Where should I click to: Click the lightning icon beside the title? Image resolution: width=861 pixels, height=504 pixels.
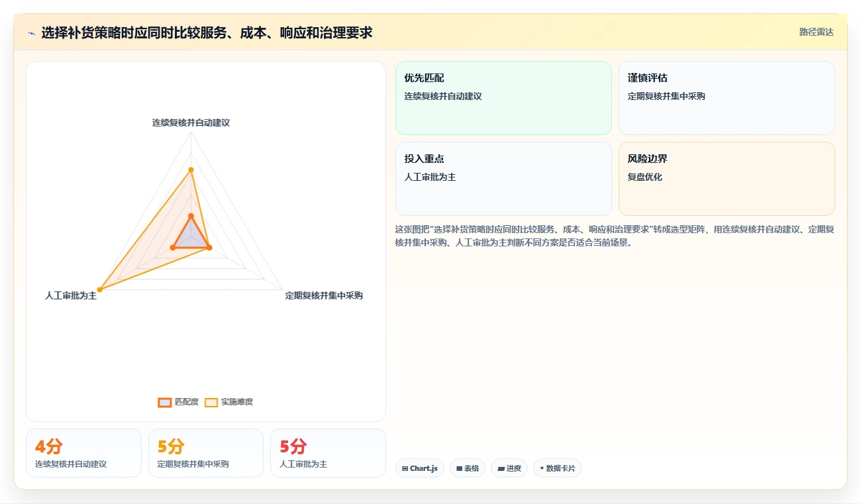click(x=31, y=32)
